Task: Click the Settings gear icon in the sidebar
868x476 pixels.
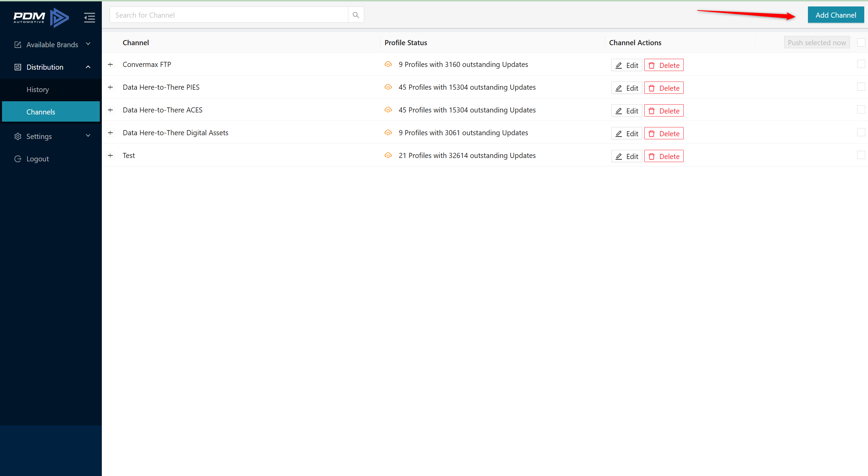Action: point(18,136)
